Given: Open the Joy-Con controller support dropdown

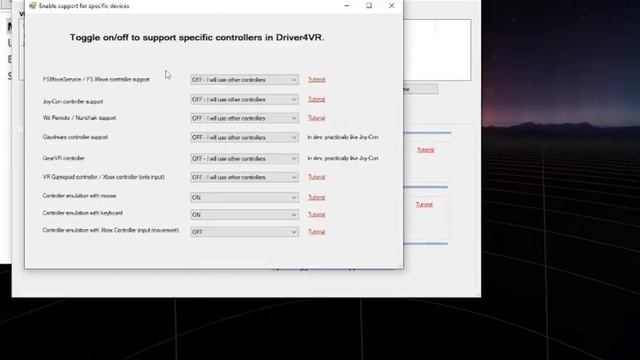Looking at the screenshot, I should click(244, 99).
